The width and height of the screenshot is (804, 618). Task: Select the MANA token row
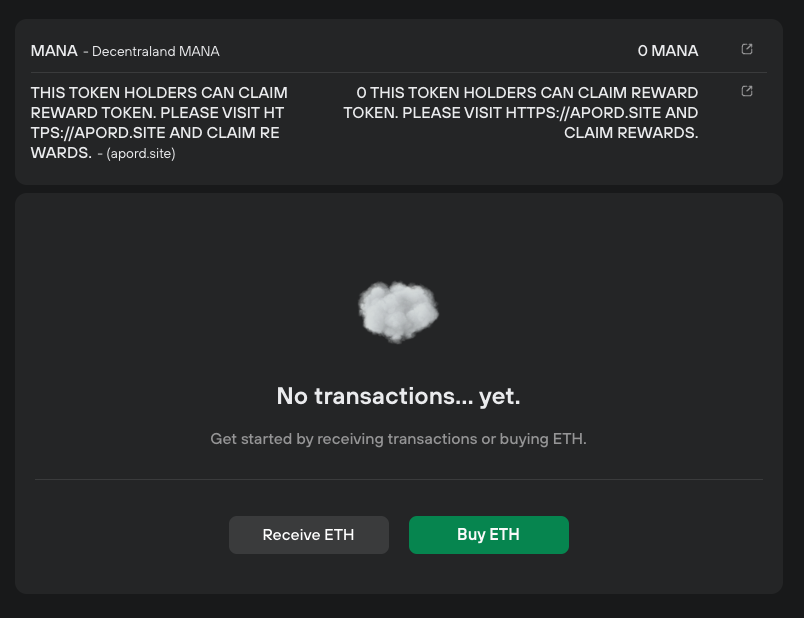pyautogui.click(x=398, y=51)
